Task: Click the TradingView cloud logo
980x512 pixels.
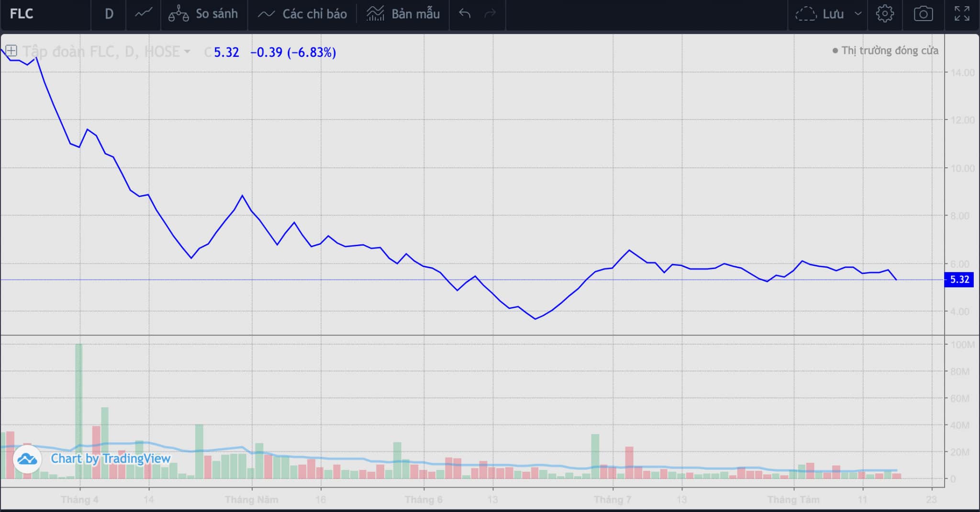Action: point(27,459)
